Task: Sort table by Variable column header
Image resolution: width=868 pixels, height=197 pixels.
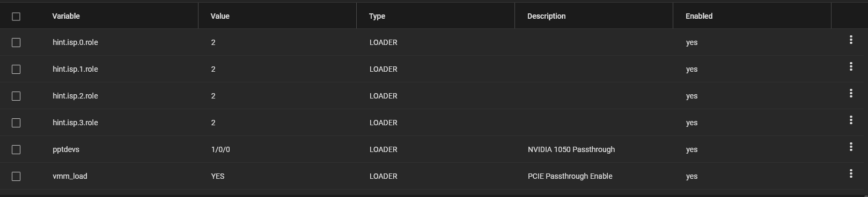Action: (x=66, y=16)
